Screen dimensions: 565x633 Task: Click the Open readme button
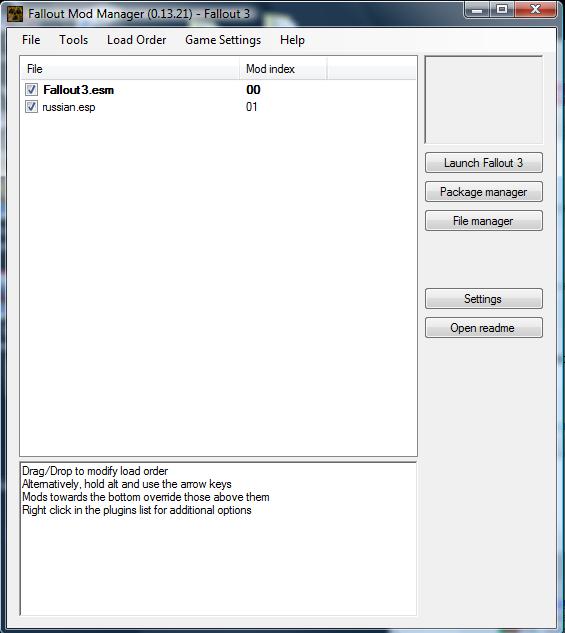pos(483,328)
